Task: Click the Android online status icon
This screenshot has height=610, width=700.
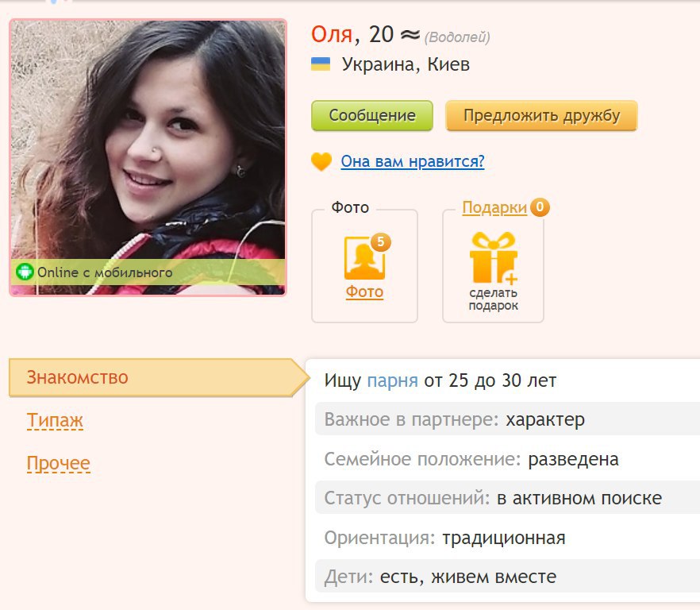Action: click(x=25, y=272)
